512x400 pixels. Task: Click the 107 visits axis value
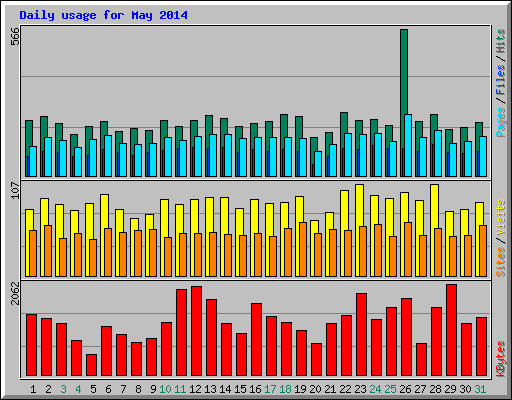pyautogui.click(x=15, y=191)
